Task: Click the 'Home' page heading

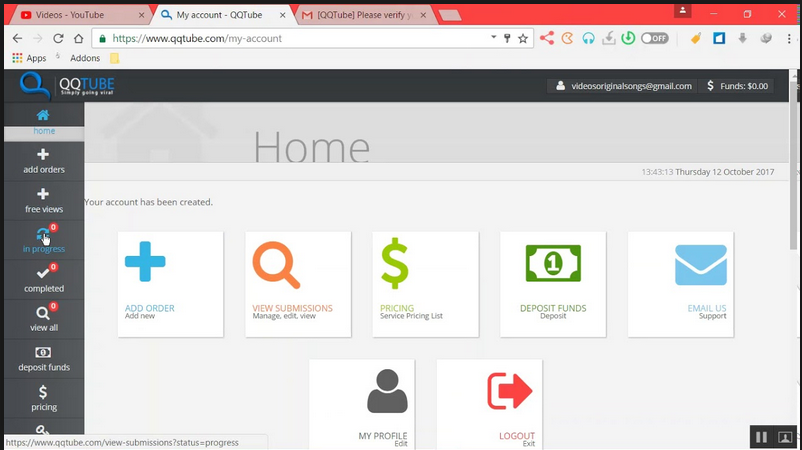Action: (x=311, y=147)
